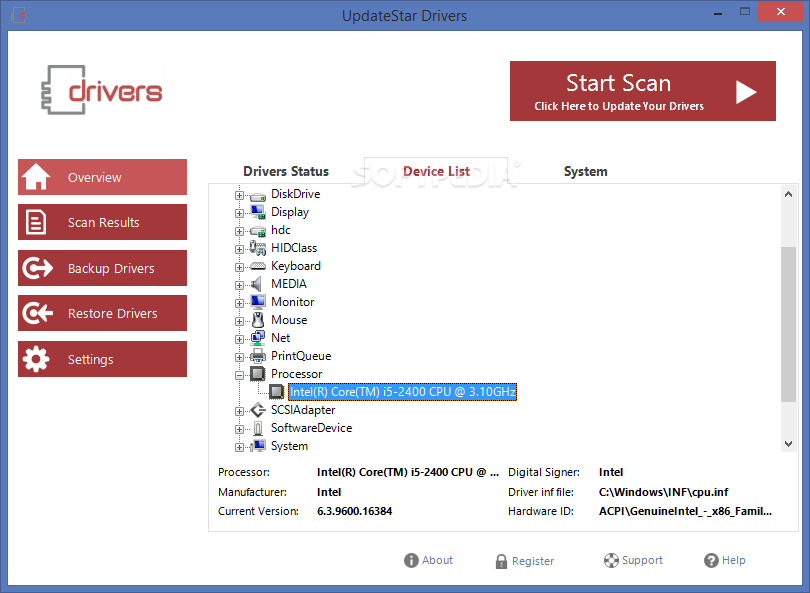Expand the Monitor tree node

239,303
